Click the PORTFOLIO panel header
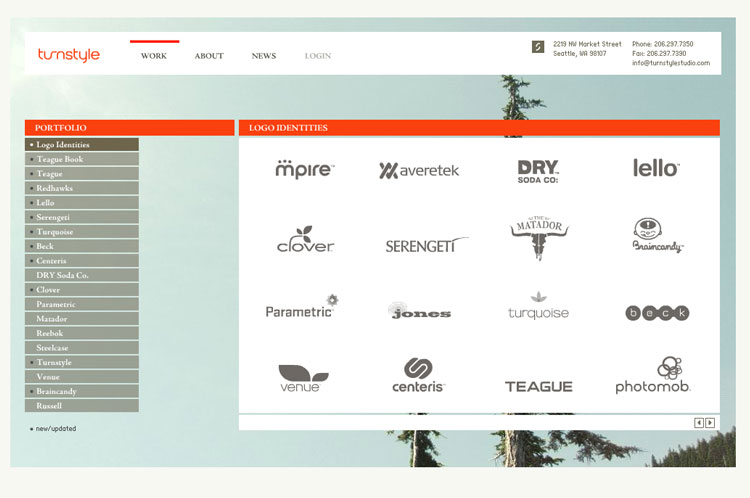Screen dimensions: 750x498 (130, 128)
